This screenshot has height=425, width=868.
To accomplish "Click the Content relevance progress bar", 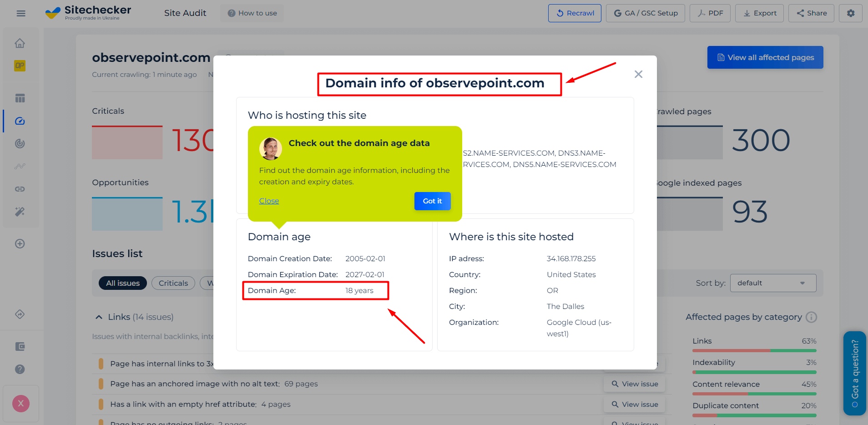I will [754, 394].
